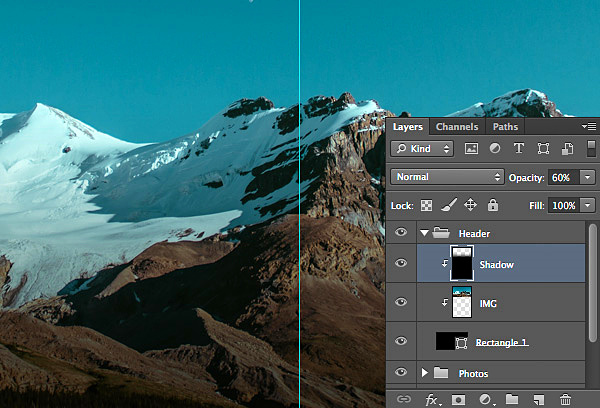Hide the Rectangle 1 layer

tap(401, 341)
